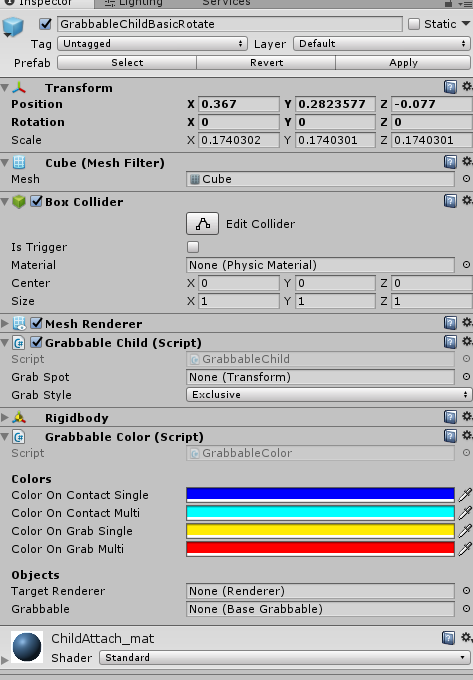Screen dimensions: 473x680
Task: Open Grabbable Color script help icon
Action: pyautogui.click(x=450, y=436)
